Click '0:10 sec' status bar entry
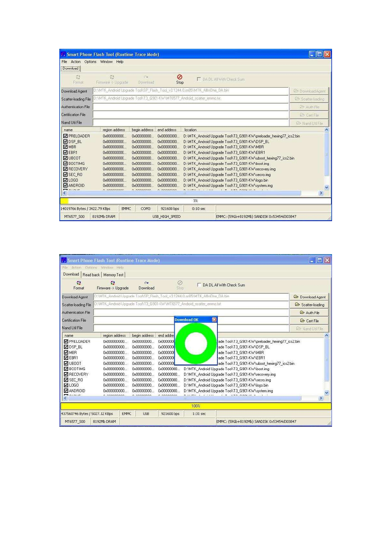Viewport: 392px width, 555px height. (199, 209)
